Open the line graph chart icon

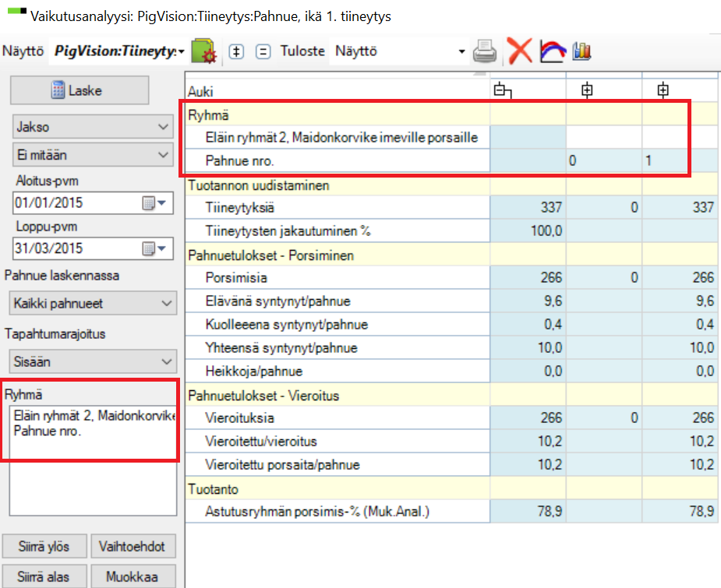coord(552,51)
